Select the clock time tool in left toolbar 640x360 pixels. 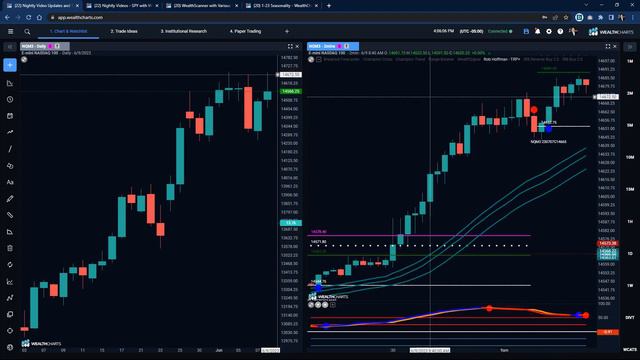coord(10,99)
